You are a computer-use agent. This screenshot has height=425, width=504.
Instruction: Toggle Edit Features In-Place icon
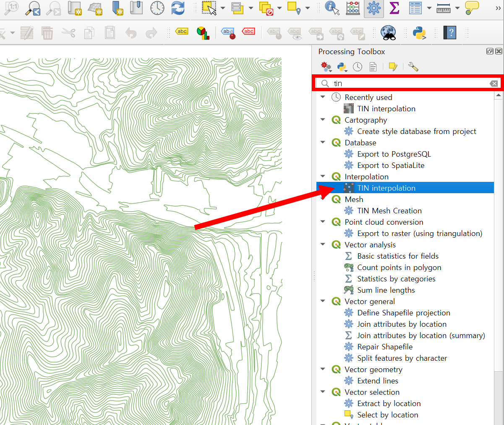(393, 67)
